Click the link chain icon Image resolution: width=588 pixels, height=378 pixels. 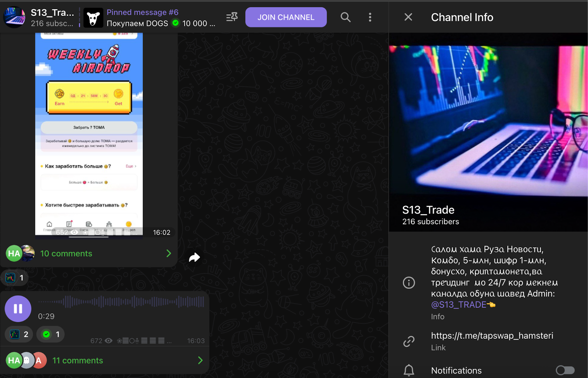(x=409, y=341)
